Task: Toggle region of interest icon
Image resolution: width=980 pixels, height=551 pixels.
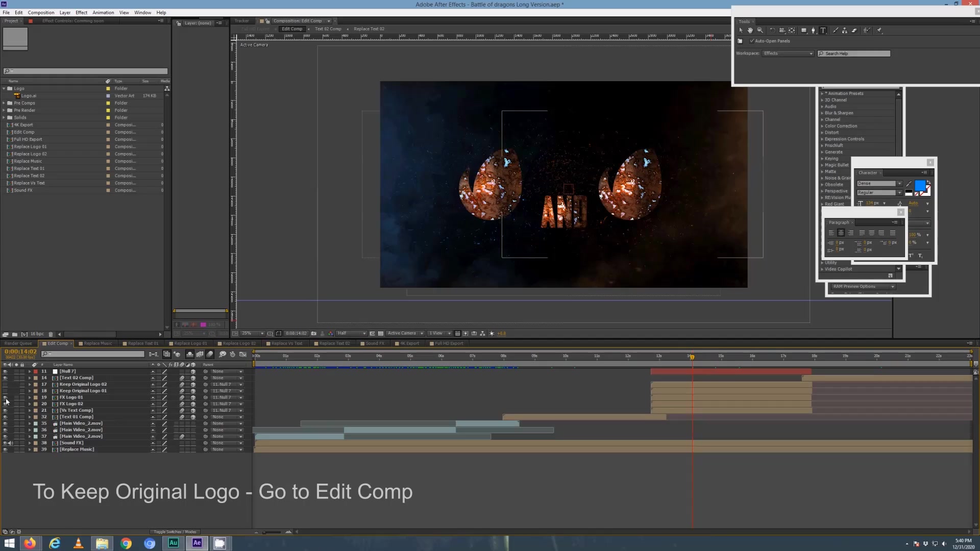Action: (x=373, y=334)
